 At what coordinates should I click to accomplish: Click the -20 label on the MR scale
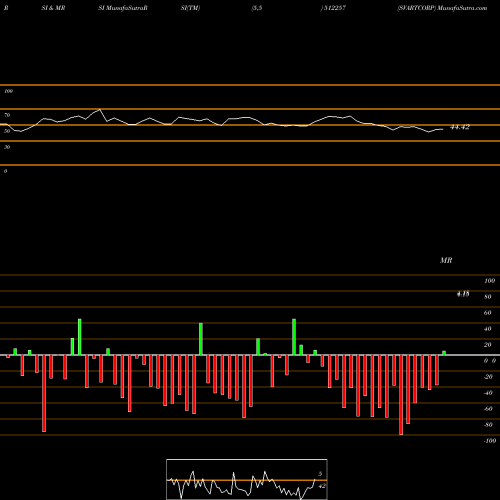(x=488, y=377)
